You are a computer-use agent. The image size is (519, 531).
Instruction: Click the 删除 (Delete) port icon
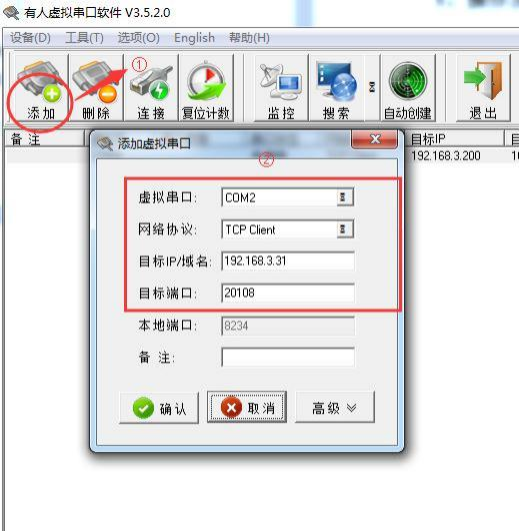tap(96, 89)
